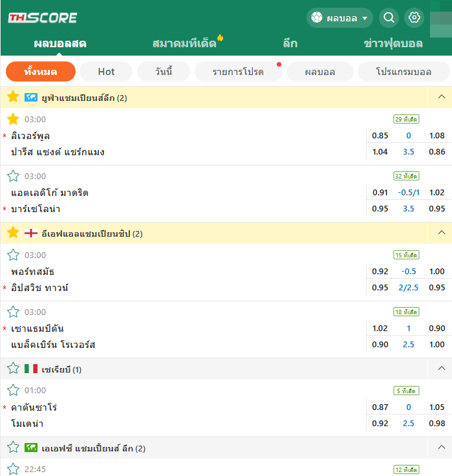452x476 pixels.
Task: Switch to the ลีก tab
Action: point(290,44)
